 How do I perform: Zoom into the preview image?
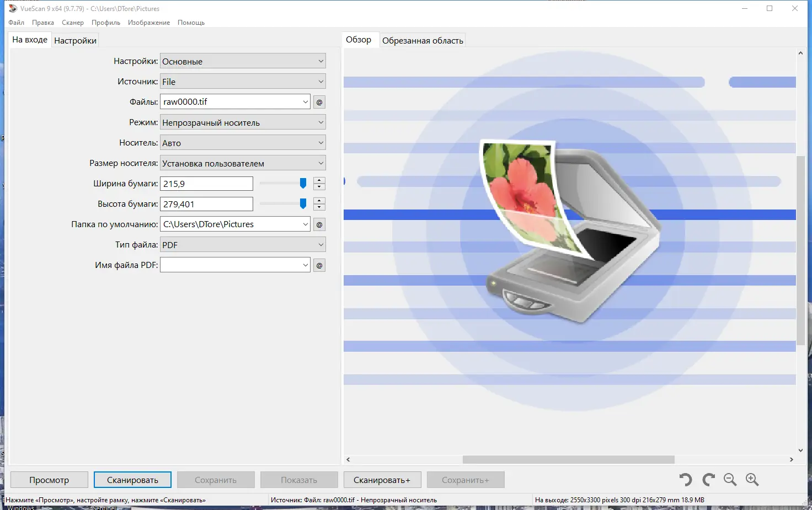(x=752, y=479)
